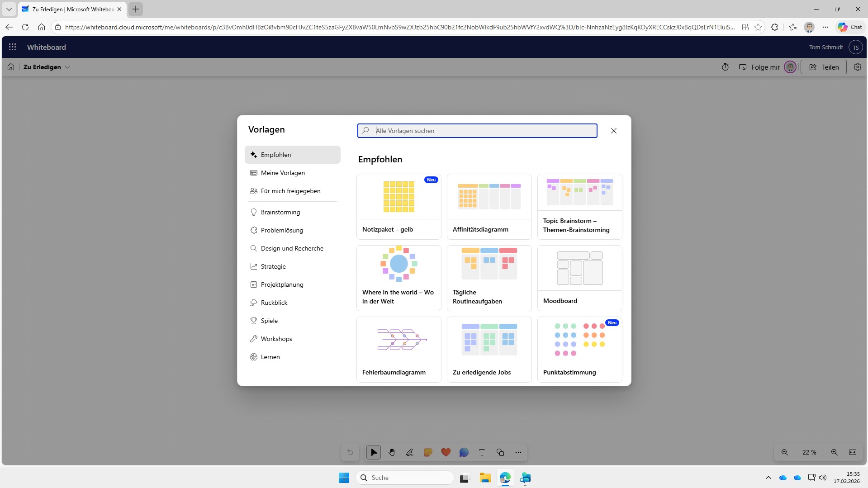The width and height of the screenshot is (868, 488).
Task: Switch to Meine Vorlagen category
Action: pyautogui.click(x=283, y=173)
